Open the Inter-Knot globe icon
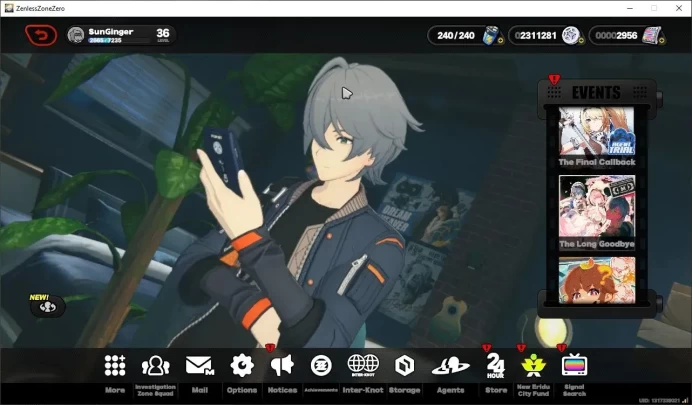Image resolution: width=692 pixels, height=405 pixels. click(363, 365)
